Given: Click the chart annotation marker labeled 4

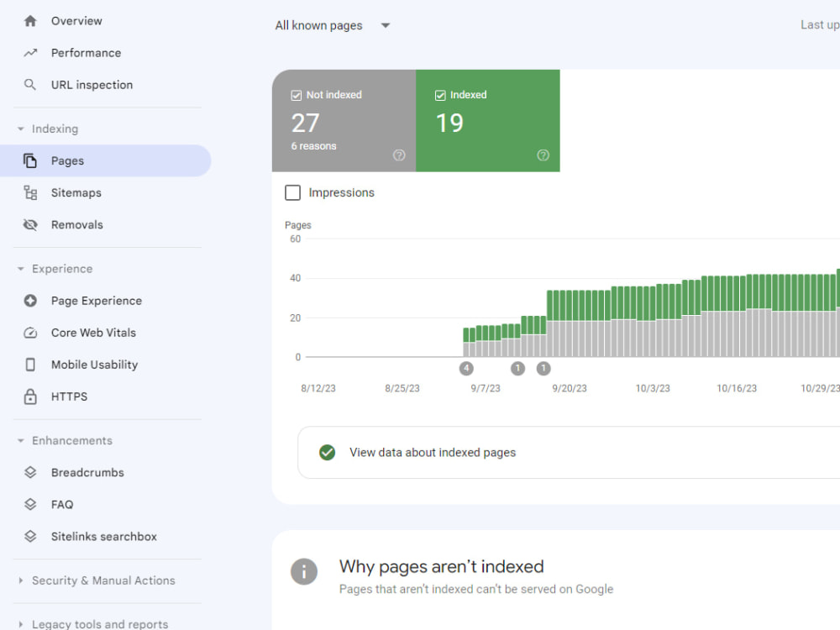Looking at the screenshot, I should point(466,369).
